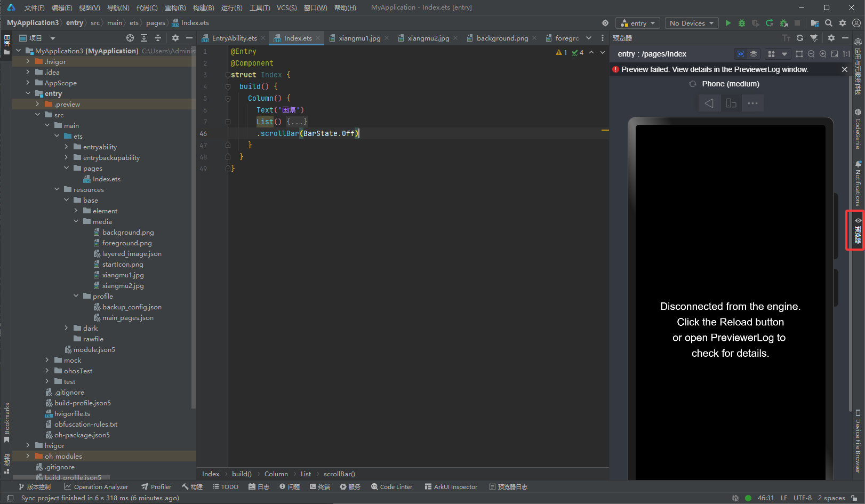Refresh the previewer with the reload icon
Screen dimensions: 865x504
pyautogui.click(x=800, y=38)
